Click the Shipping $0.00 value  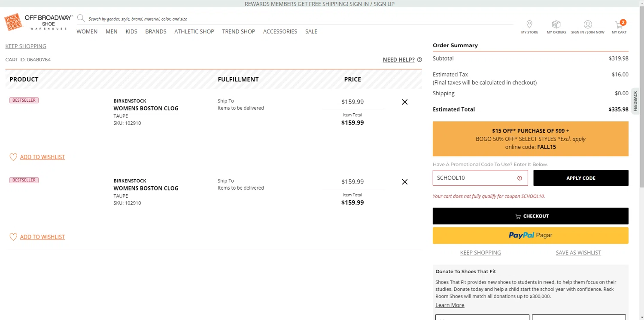[x=621, y=94]
